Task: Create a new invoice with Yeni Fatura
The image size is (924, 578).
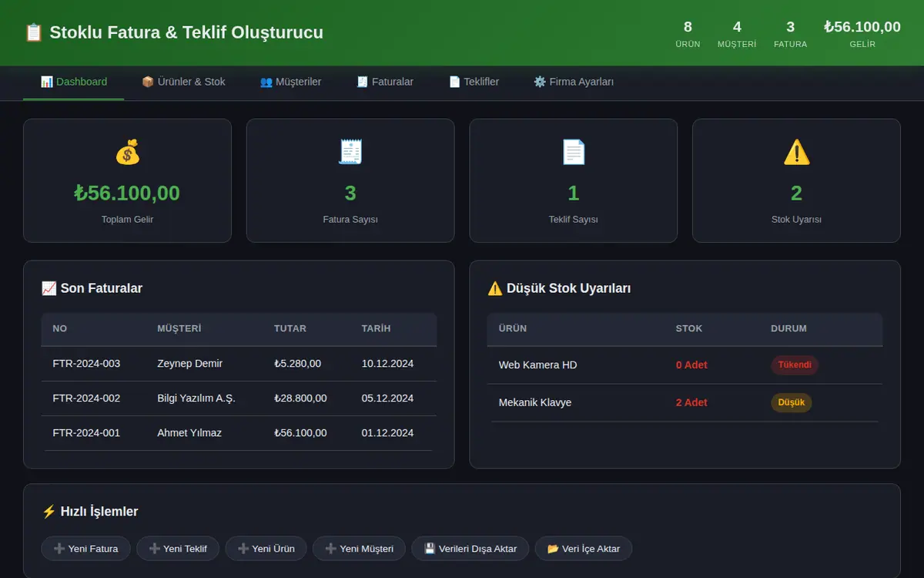Action: pyautogui.click(x=85, y=549)
